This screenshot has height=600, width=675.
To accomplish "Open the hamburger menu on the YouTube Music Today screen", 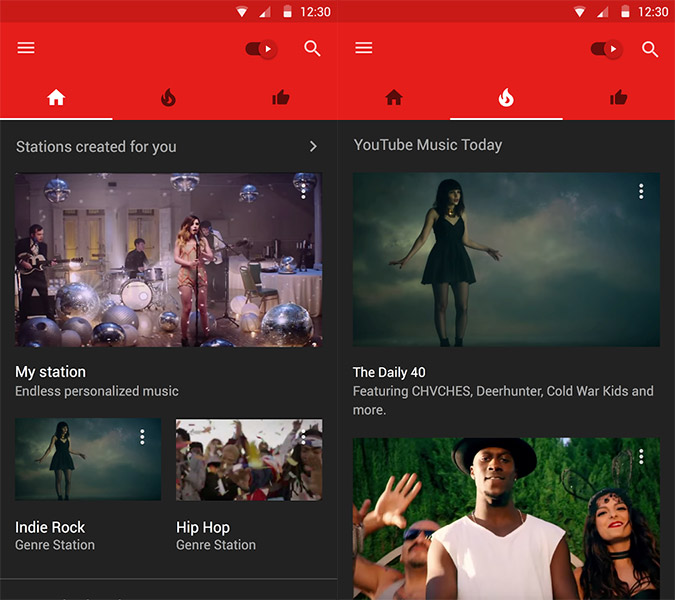I will 364,48.
